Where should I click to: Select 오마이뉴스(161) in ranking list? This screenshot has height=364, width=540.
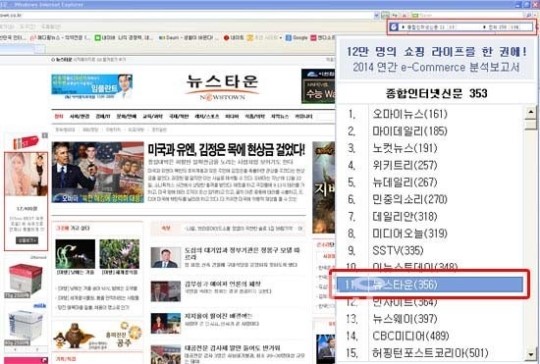click(410, 114)
